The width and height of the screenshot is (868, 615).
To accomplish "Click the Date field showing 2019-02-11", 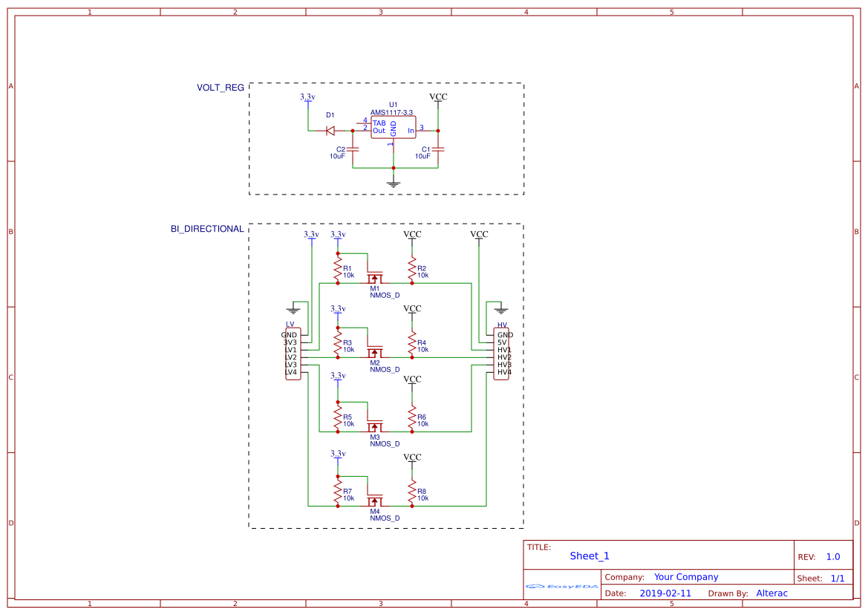I will click(665, 593).
